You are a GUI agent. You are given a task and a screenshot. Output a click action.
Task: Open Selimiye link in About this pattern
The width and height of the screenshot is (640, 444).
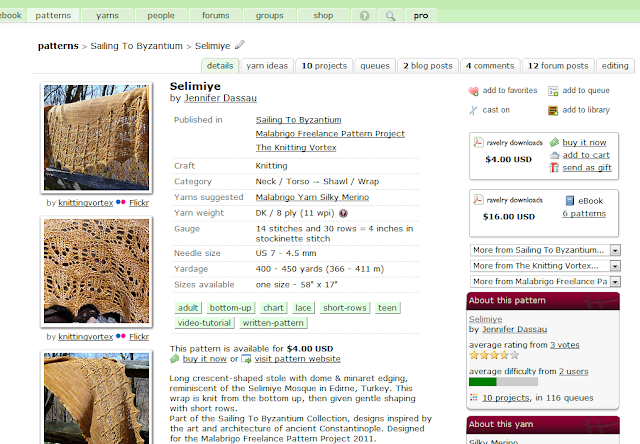point(485,319)
